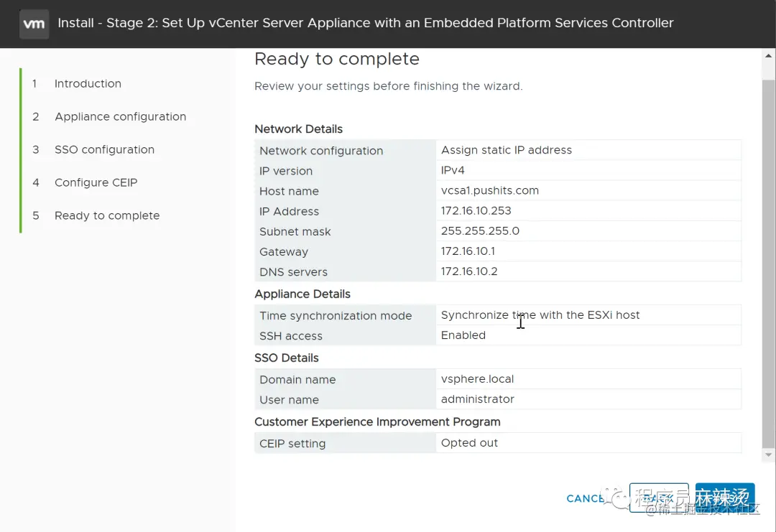Click the SSH access Enabled value
Screen dimensions: 776x532
pyautogui.click(x=463, y=335)
